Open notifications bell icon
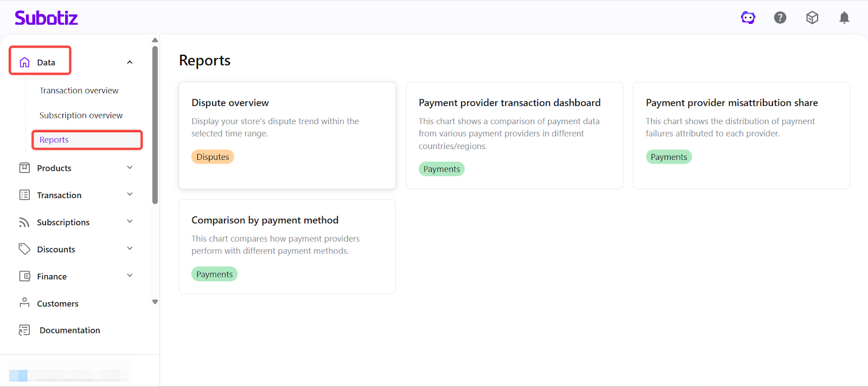This screenshot has height=387, width=868. tap(844, 18)
